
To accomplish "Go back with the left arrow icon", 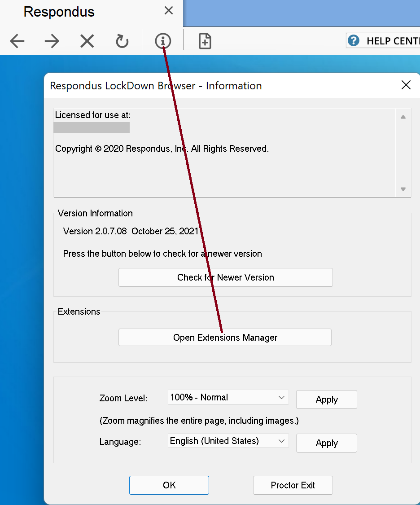I will click(17, 41).
